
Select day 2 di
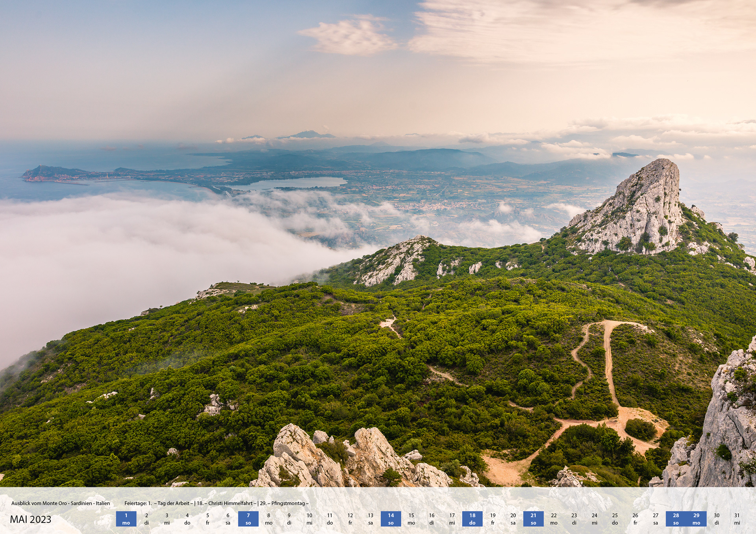(146, 519)
